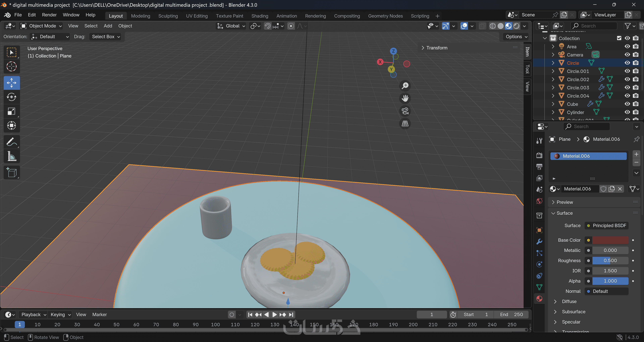Hide Circle.002 using its eye icon
Screen dimensions: 644x342
coord(627,79)
